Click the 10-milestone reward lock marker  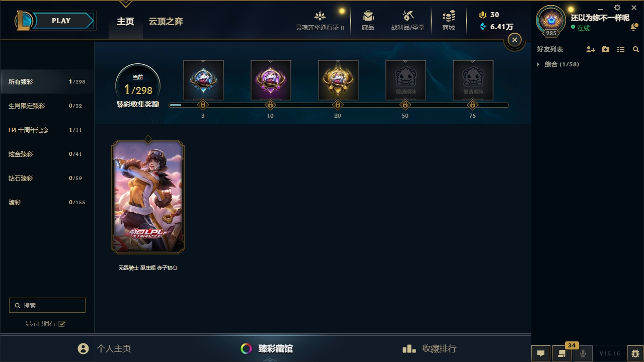coord(270,105)
